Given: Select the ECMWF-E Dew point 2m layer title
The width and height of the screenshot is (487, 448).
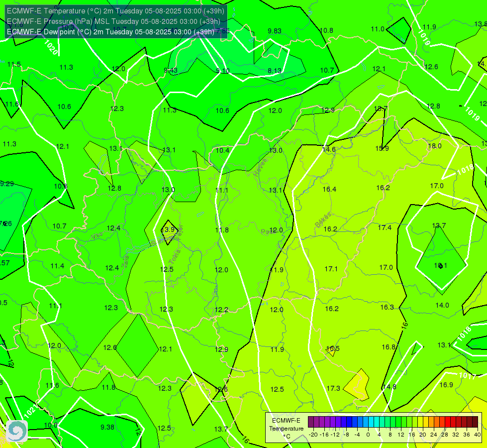Looking at the screenshot, I should click(110, 32).
